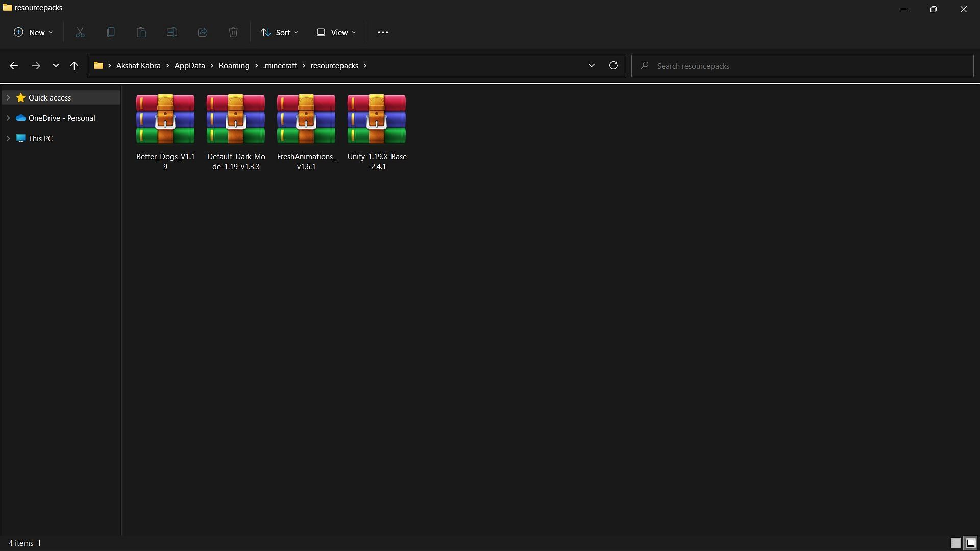Click the Rename icon in toolbar

click(x=172, y=32)
